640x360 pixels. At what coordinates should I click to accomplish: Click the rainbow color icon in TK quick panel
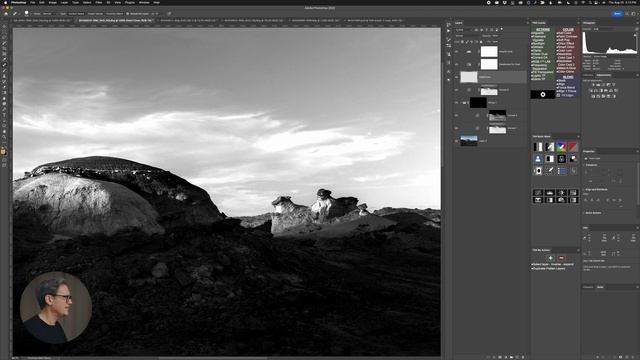tap(562, 147)
